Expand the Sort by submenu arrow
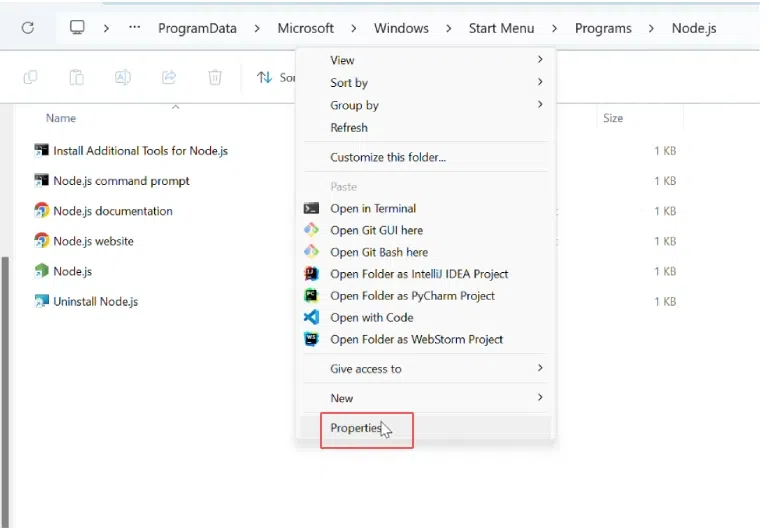This screenshot has height=528, width=769. [x=540, y=82]
